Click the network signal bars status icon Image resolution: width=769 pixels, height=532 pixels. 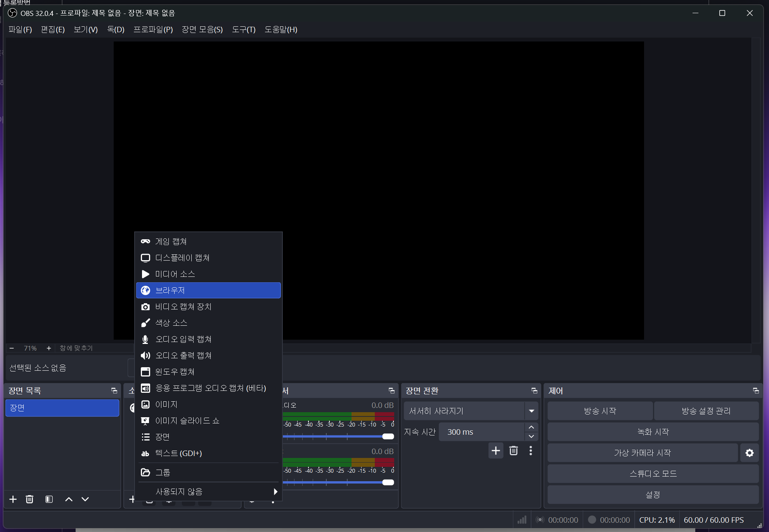pyautogui.click(x=522, y=520)
